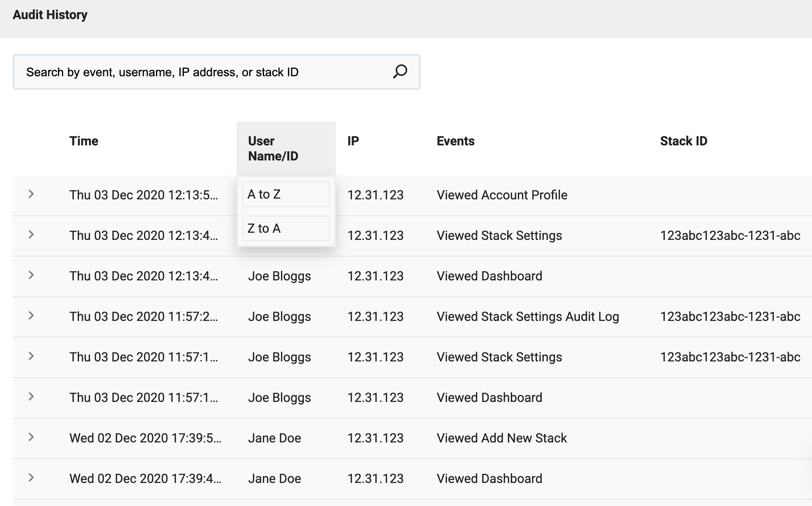Select the A to Z sort option
Viewport: 812px width, 506px height.
coord(286,194)
